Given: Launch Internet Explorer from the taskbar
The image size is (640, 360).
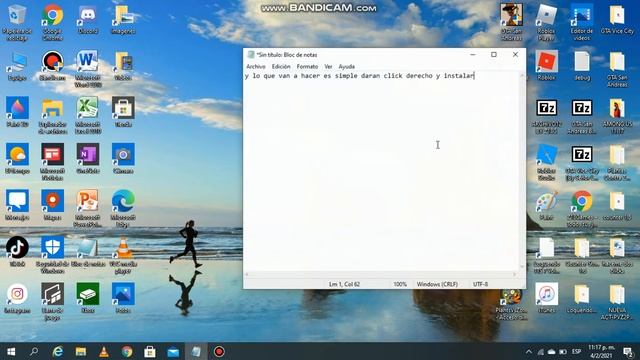Looking at the screenshot, I should [58, 351].
